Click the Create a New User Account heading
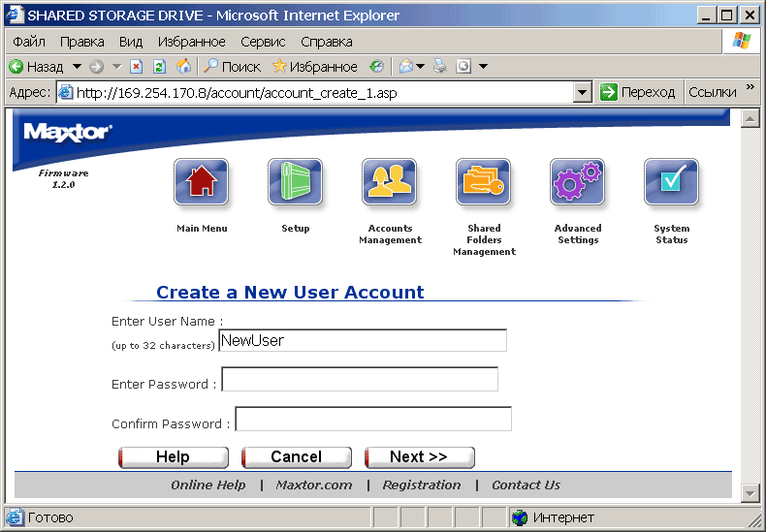Image resolution: width=766 pixels, height=532 pixels. [x=290, y=293]
